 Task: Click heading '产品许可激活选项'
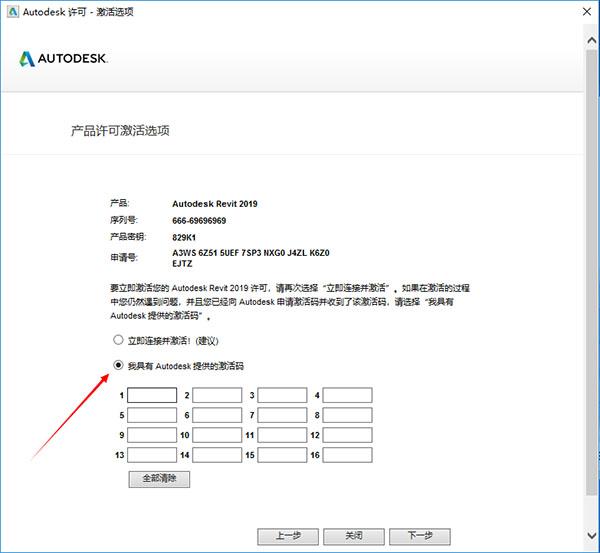pyautogui.click(x=120, y=131)
